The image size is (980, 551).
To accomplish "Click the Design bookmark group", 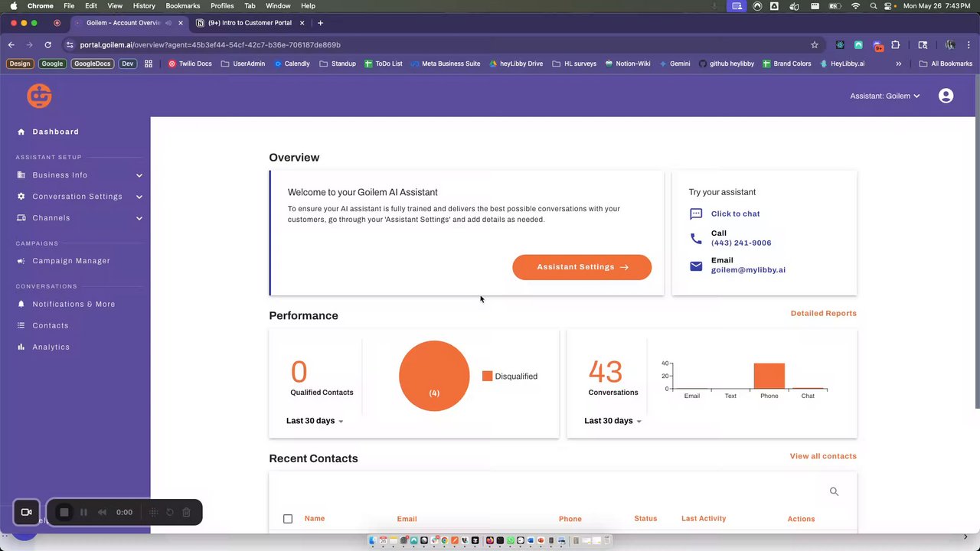I will [20, 64].
